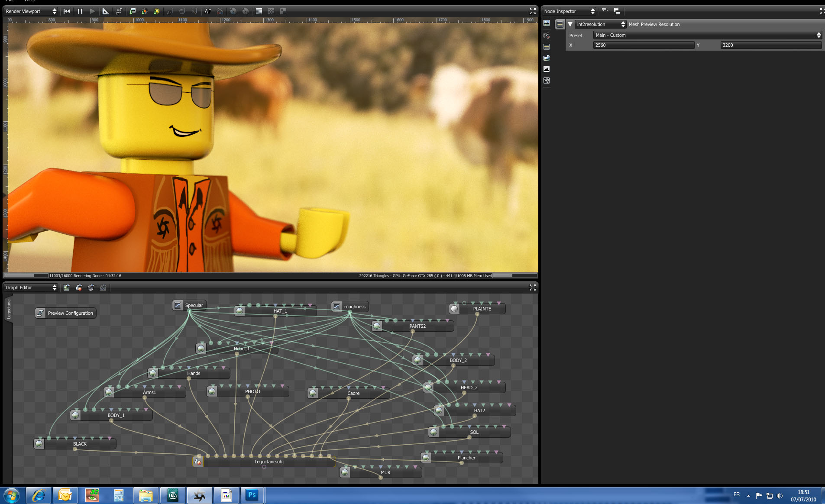Click the sun icon with green arrow
This screenshot has height=504, width=825.
157,11
